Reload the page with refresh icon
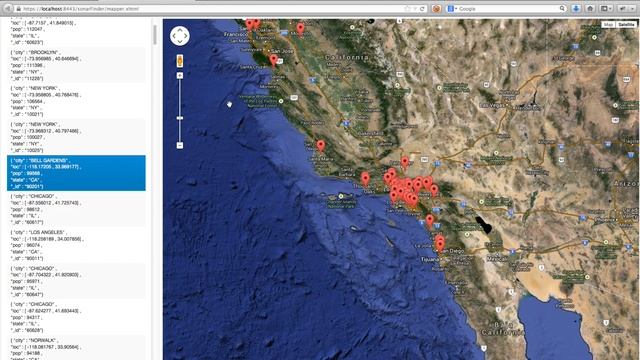The image size is (640, 360). pos(422,9)
